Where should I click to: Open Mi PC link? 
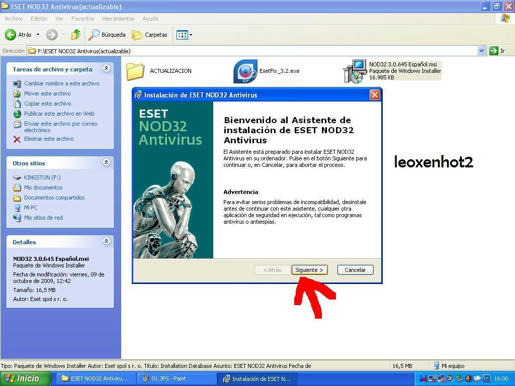30,207
